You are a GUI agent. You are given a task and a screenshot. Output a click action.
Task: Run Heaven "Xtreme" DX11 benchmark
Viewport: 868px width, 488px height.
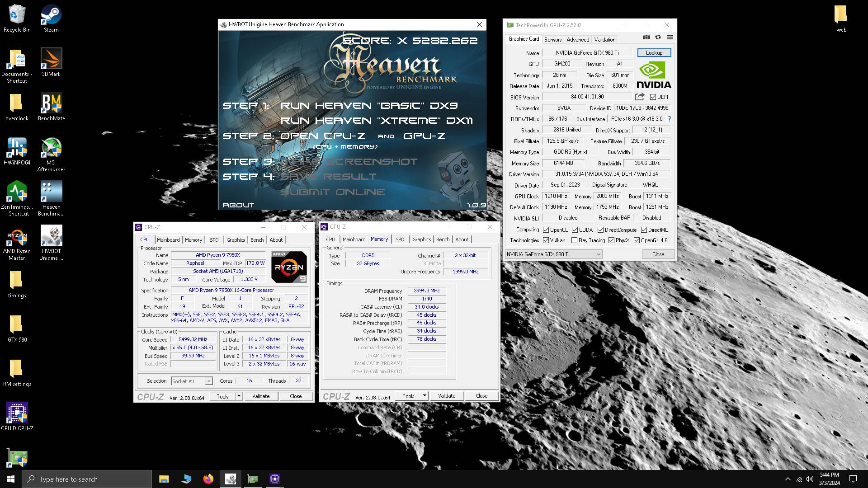377,121
